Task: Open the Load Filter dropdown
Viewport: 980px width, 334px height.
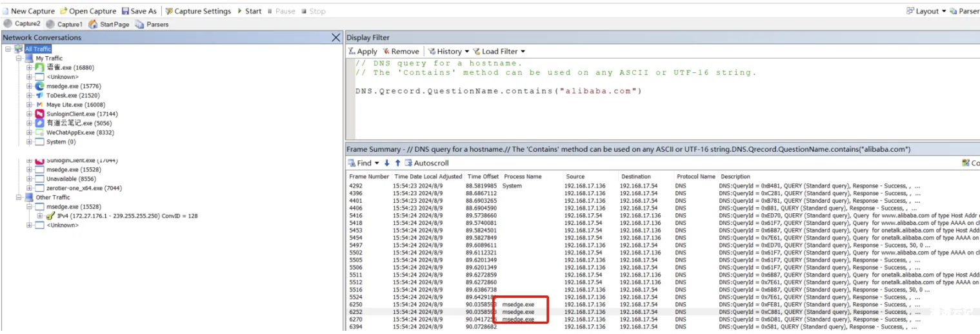Action: [x=499, y=51]
